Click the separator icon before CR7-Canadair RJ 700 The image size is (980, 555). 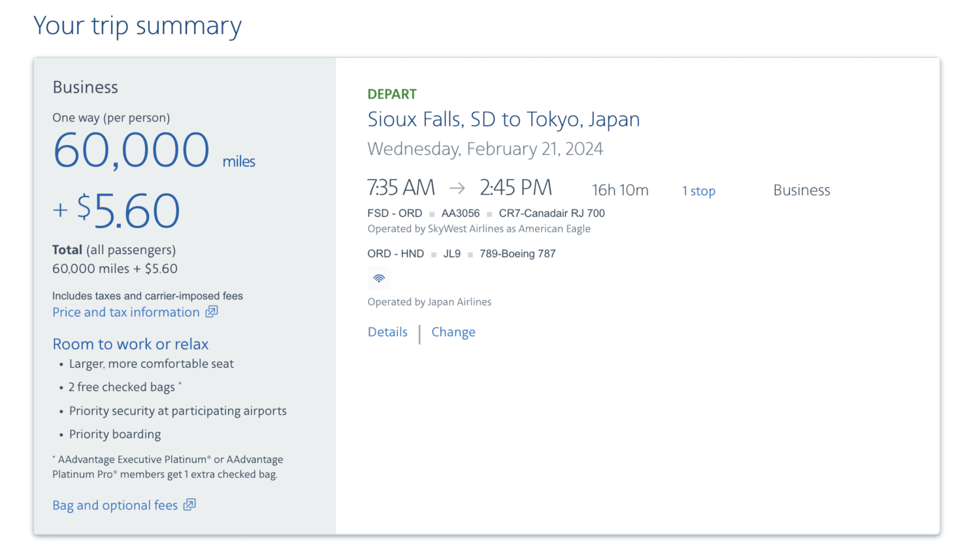tap(489, 213)
